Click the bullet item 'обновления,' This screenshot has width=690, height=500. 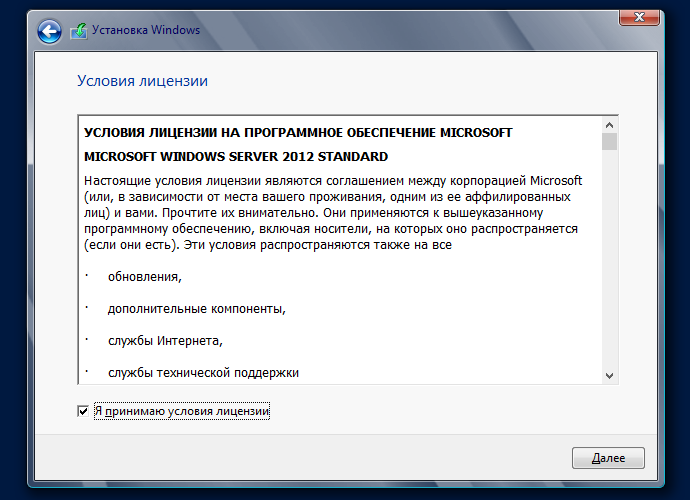145,277
